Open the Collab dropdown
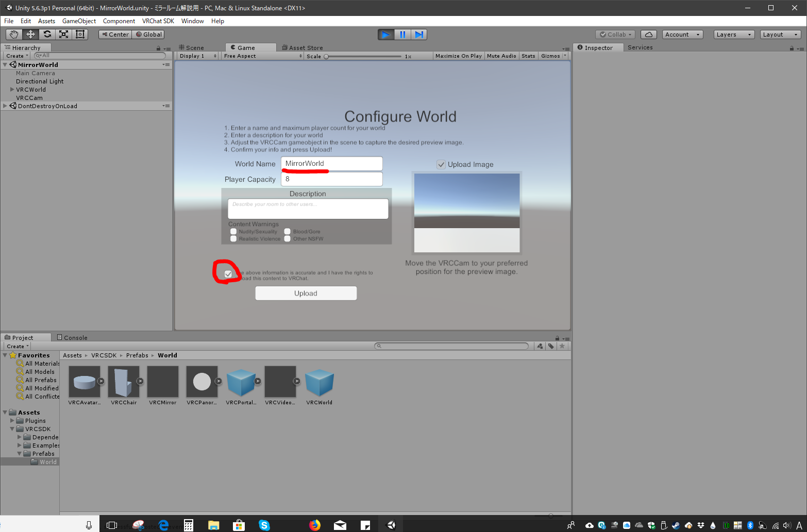 (x=615, y=35)
